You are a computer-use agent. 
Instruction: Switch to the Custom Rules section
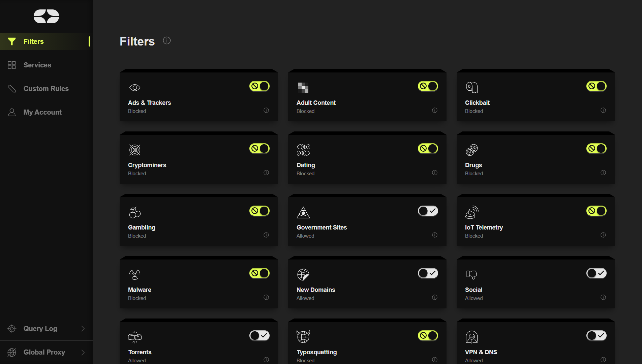(x=45, y=88)
